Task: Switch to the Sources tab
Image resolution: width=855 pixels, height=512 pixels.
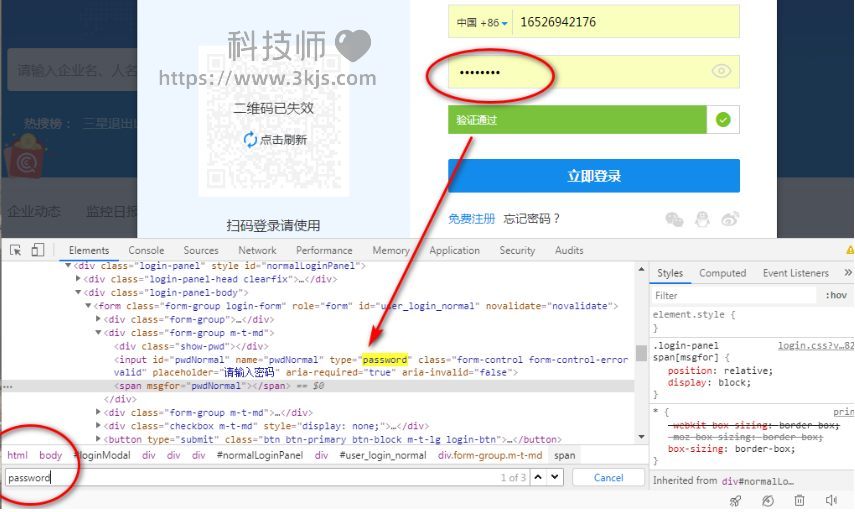Action: click(201, 250)
